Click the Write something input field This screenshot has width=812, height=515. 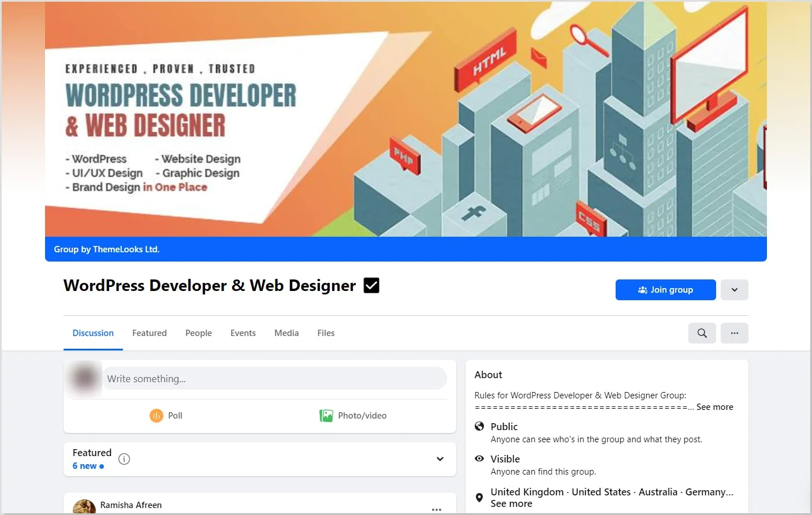tap(275, 379)
